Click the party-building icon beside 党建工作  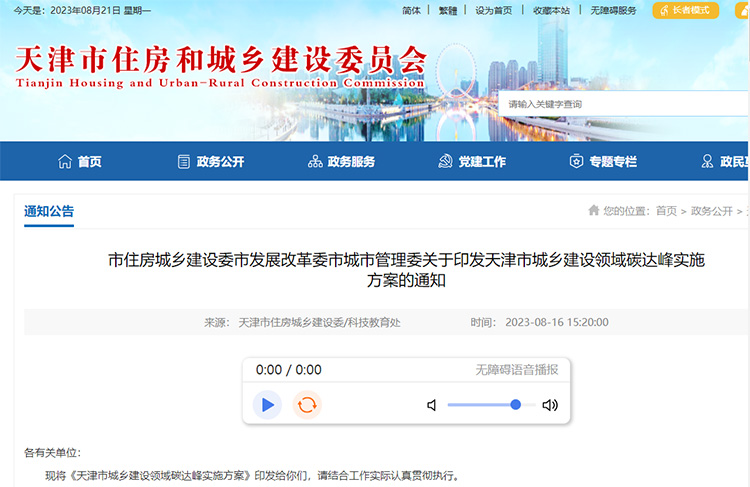(x=446, y=162)
